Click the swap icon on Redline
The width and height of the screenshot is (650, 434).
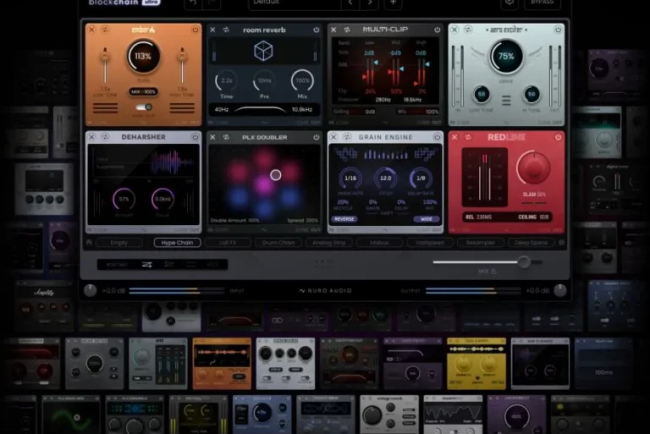pyautogui.click(x=468, y=137)
